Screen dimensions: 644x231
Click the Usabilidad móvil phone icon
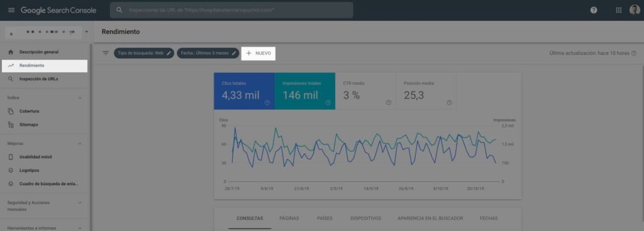(x=11, y=157)
